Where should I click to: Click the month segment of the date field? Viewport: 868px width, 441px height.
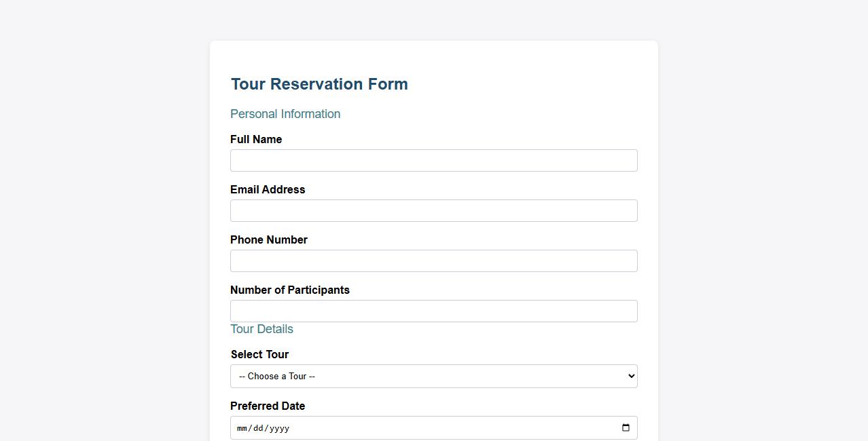click(242, 428)
